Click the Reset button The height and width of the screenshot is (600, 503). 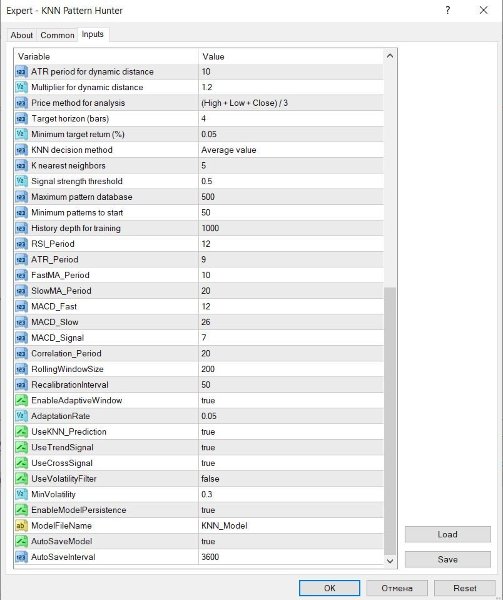coord(465,588)
